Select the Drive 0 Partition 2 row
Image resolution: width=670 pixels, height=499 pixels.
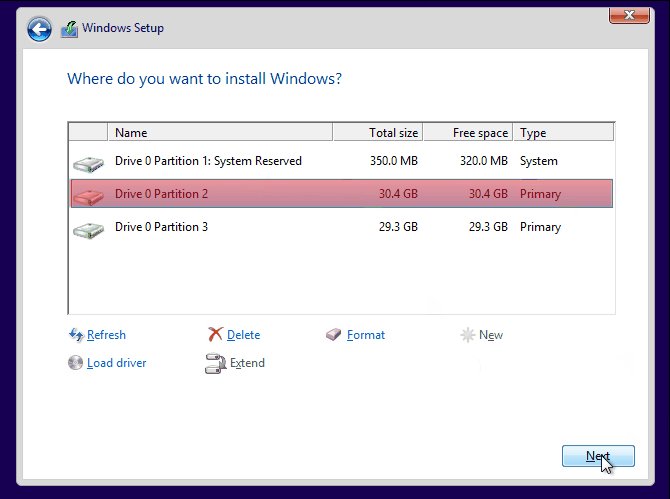pos(341,194)
